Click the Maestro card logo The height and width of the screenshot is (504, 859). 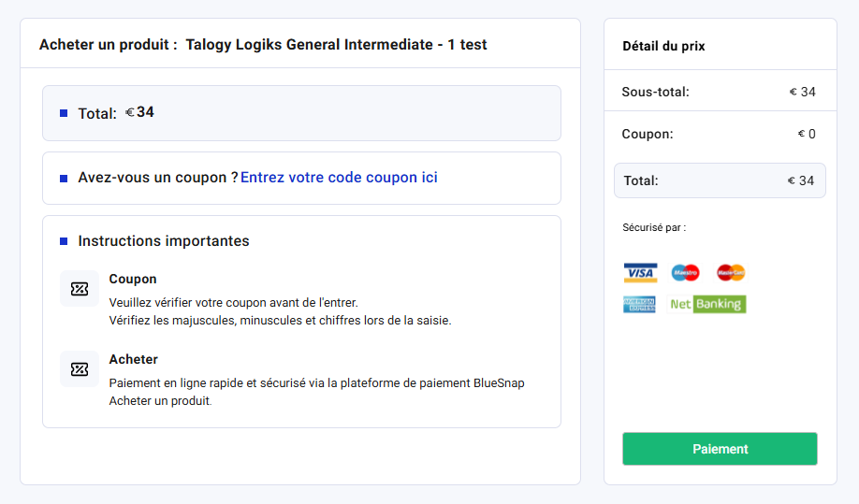tap(686, 273)
